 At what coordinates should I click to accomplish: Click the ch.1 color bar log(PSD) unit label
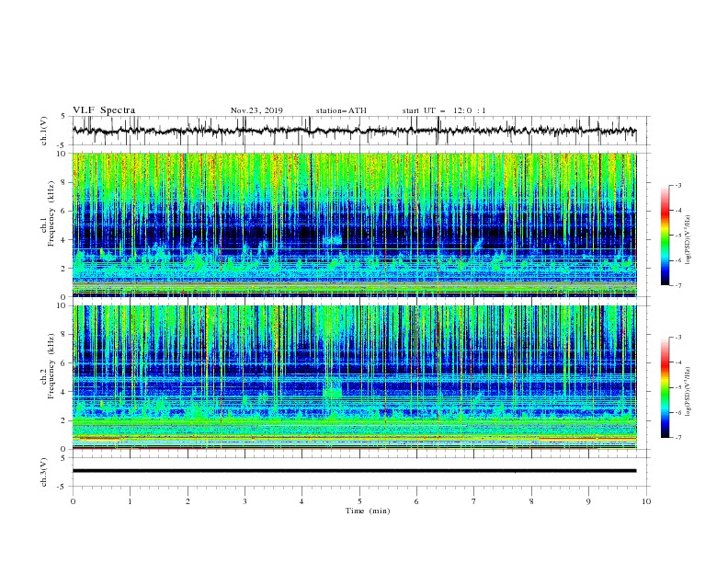(688, 240)
